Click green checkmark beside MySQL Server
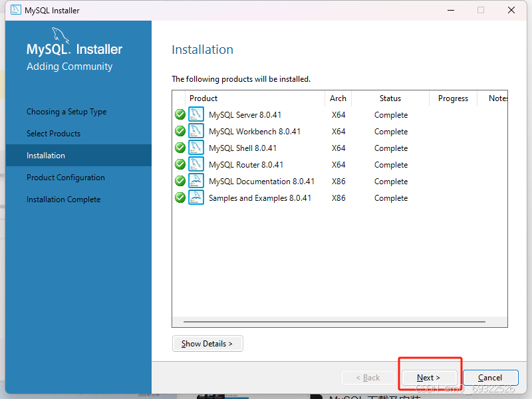Image resolution: width=532 pixels, height=399 pixels. 180,114
